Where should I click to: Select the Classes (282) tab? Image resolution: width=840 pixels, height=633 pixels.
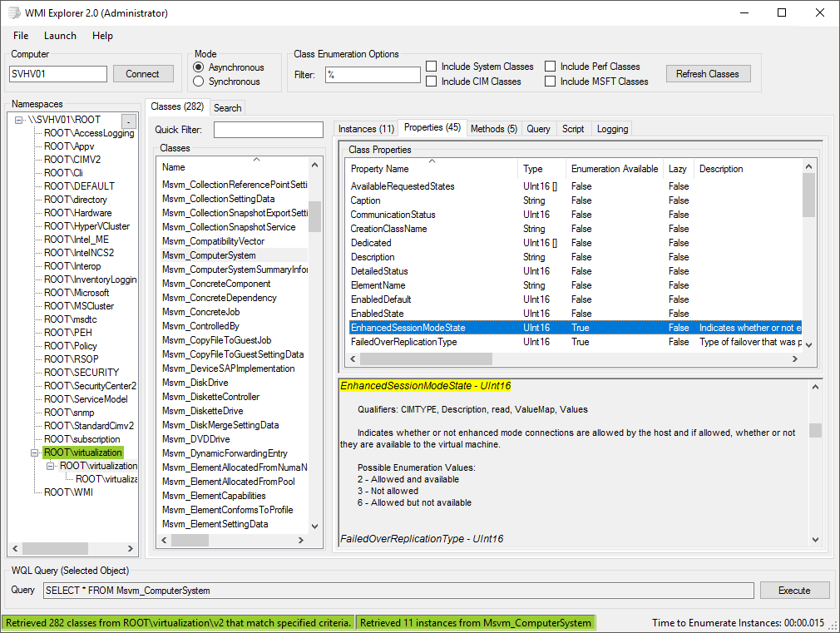click(x=177, y=106)
